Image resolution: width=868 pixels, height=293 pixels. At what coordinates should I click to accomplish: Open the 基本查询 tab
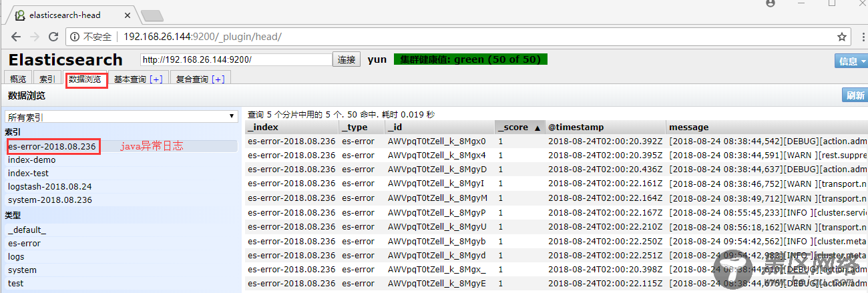(130, 79)
